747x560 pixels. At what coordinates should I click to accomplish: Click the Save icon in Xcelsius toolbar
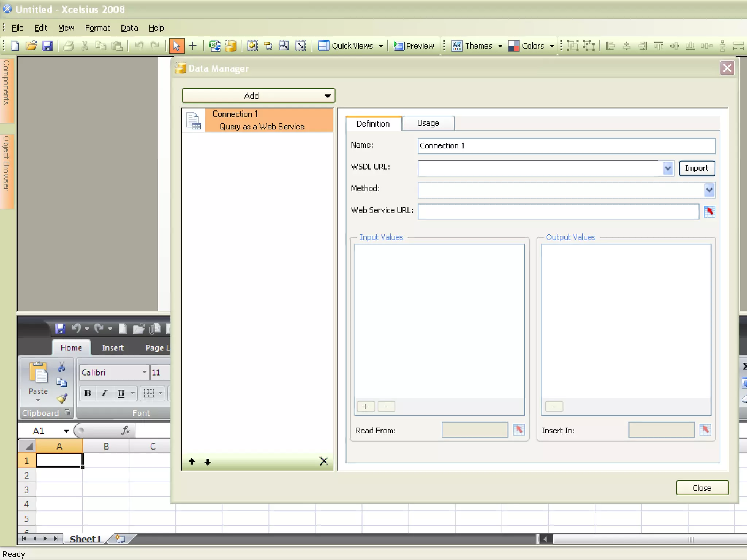[x=47, y=46]
